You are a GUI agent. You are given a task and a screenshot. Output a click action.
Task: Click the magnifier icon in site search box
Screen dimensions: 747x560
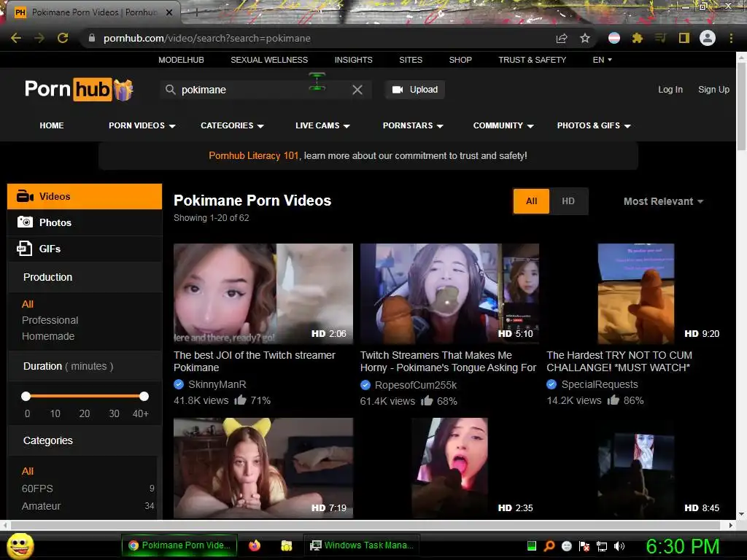[x=170, y=90]
